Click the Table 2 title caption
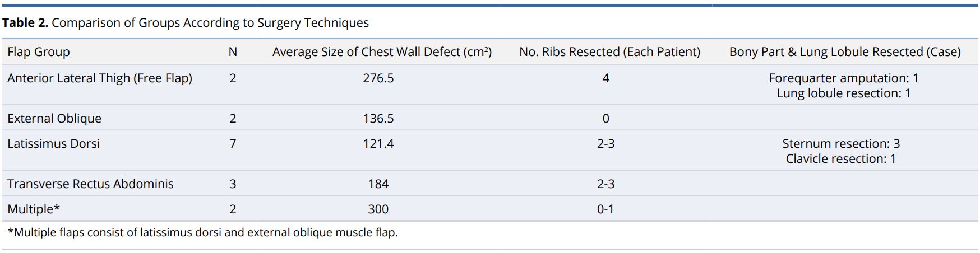This screenshot has width=980, height=253. coord(186,23)
